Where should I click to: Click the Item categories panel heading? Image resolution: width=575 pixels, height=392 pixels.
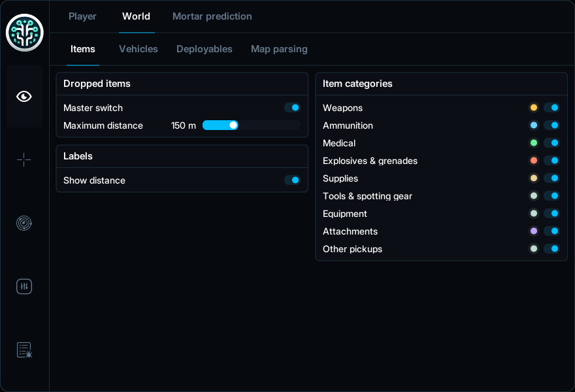(x=357, y=84)
